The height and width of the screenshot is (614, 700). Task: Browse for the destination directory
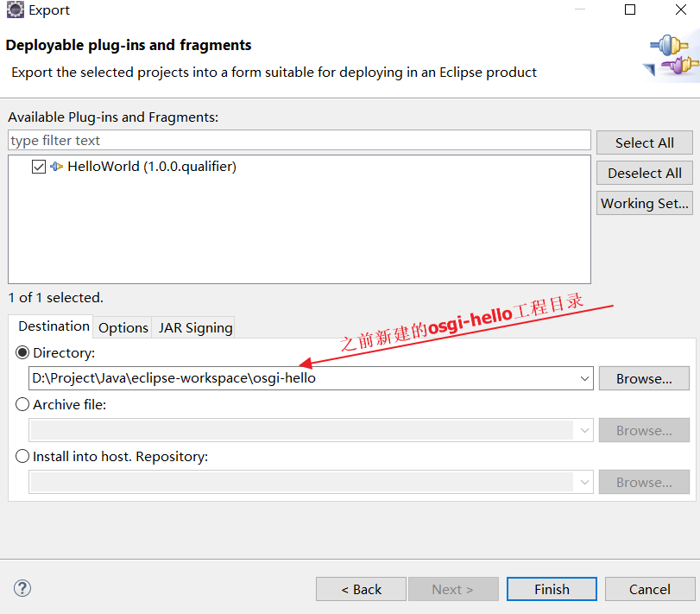point(644,378)
